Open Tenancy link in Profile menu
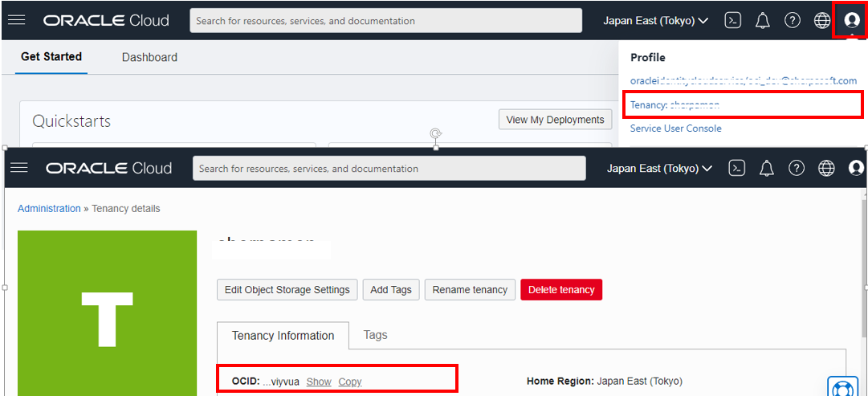Image resolution: width=868 pixels, height=396 pixels. click(x=674, y=104)
